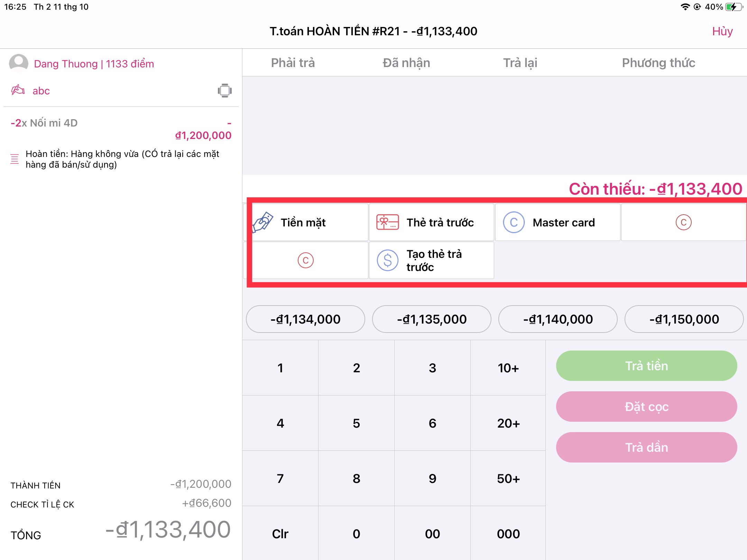Screen dimensions: 747x560
Task: Tap the scanner icon next to abc
Action: 224,91
